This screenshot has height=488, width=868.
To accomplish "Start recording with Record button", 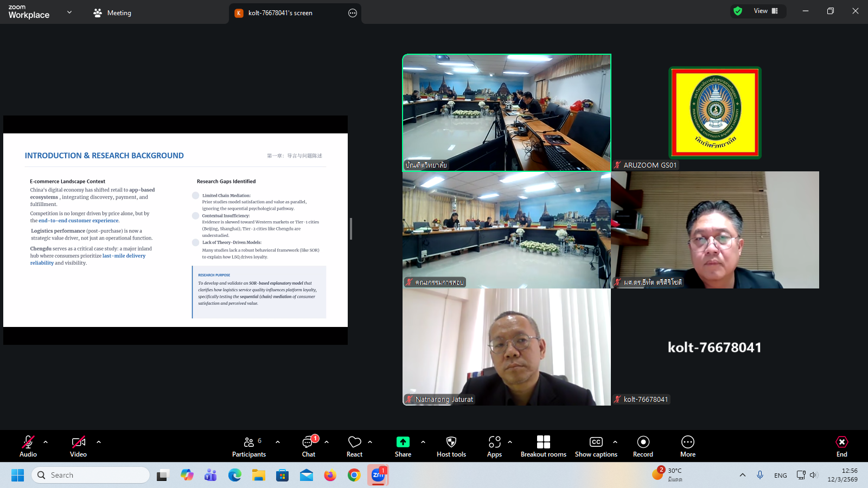I will coord(643,446).
